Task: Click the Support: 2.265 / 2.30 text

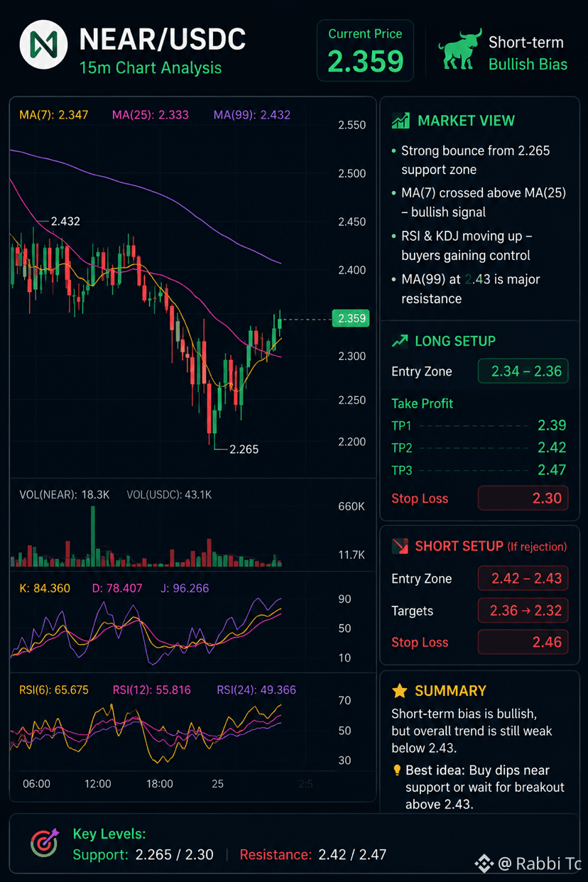Action: [143, 854]
